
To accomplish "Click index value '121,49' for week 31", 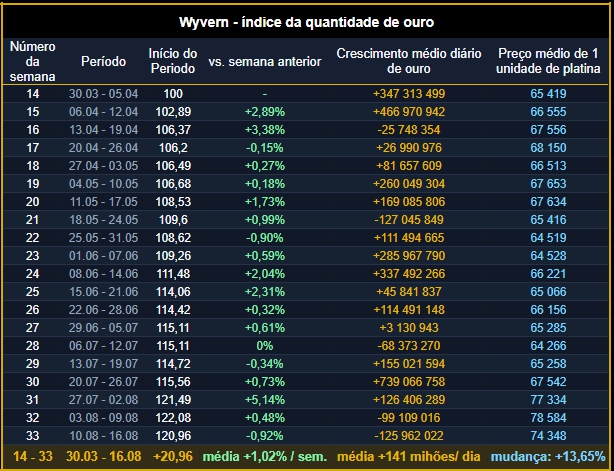I will pos(173,400).
